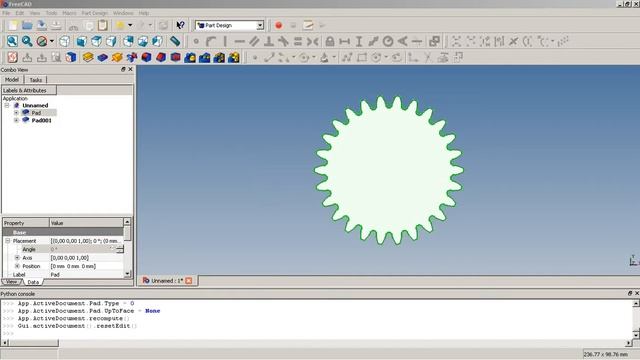Image resolution: width=640 pixels, height=360 pixels.
Task: Fit all content in view
Action: point(12,41)
